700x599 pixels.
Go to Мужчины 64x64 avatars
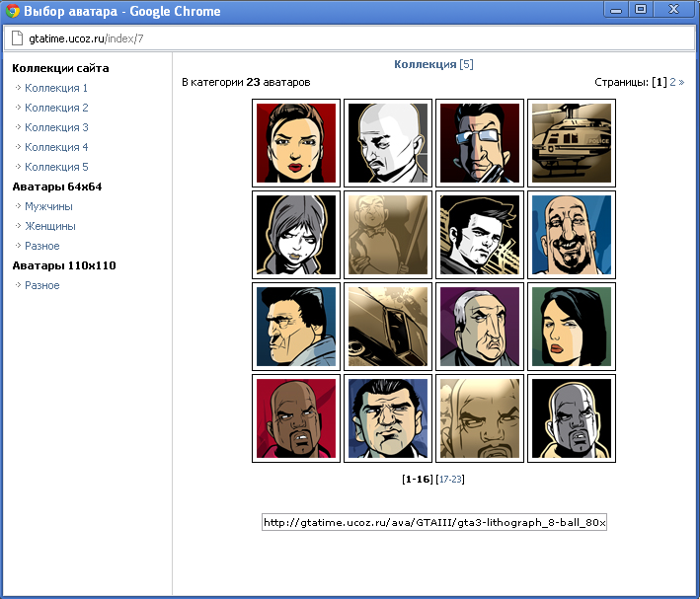pyautogui.click(x=48, y=206)
